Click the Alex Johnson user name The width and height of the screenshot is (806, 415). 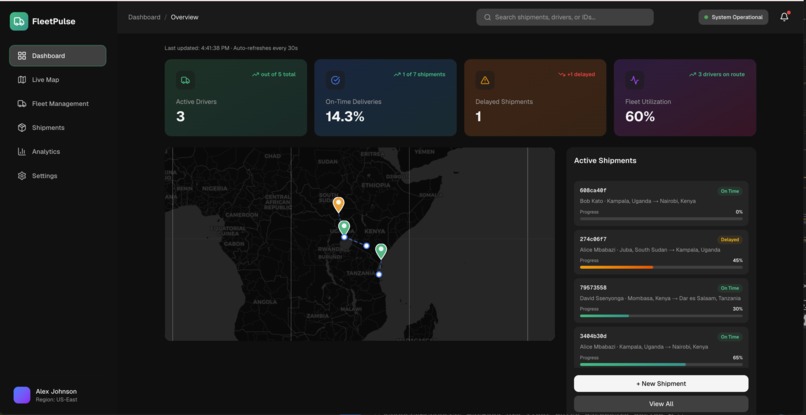56,391
